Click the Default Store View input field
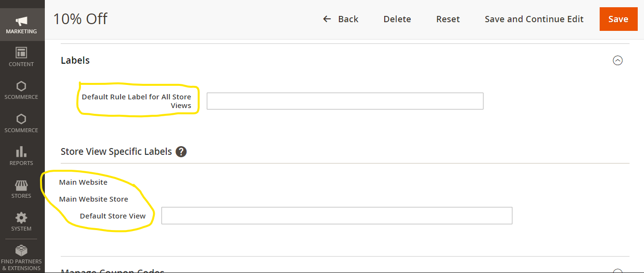644x273 pixels. coord(336,216)
